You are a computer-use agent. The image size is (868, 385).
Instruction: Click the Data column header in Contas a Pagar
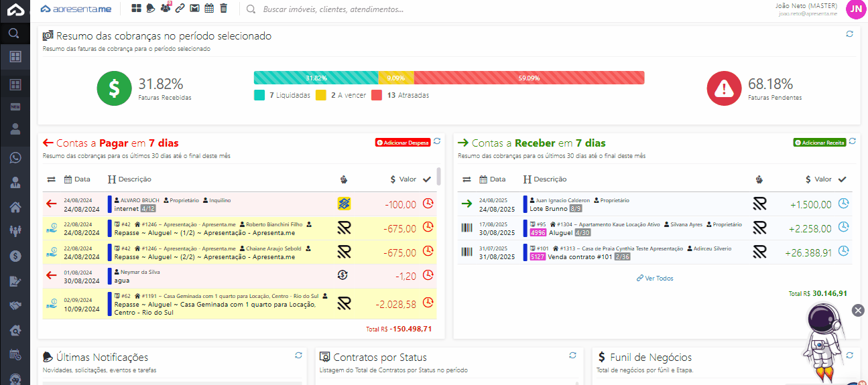tap(77, 179)
